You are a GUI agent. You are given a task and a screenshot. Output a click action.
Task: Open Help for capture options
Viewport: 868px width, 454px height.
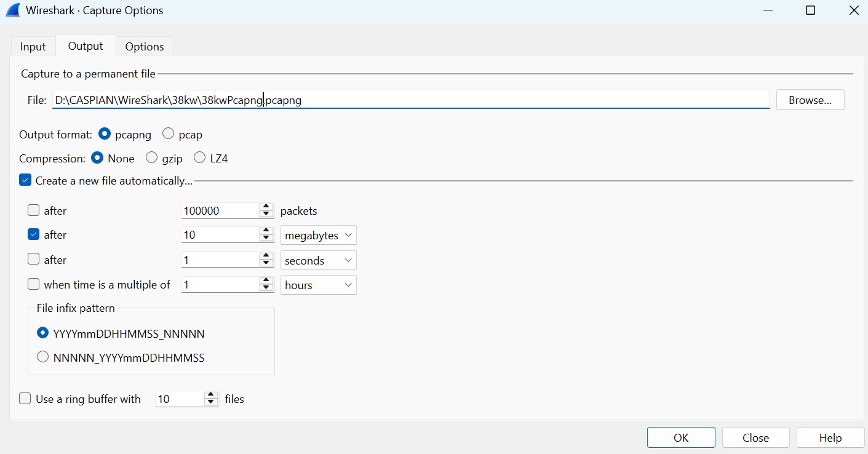point(830,437)
